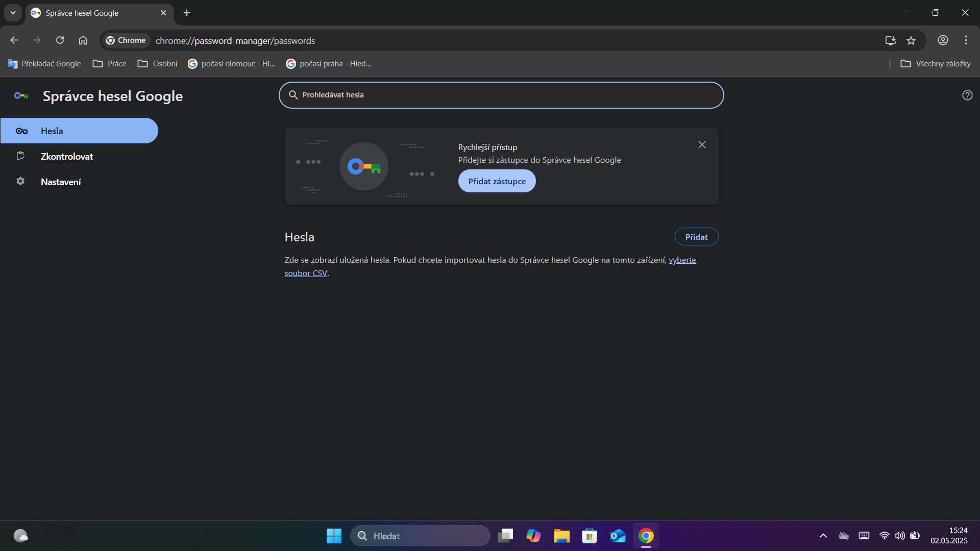Show hidden system tray icons
This screenshot has width=980, height=551.
pos(823,536)
